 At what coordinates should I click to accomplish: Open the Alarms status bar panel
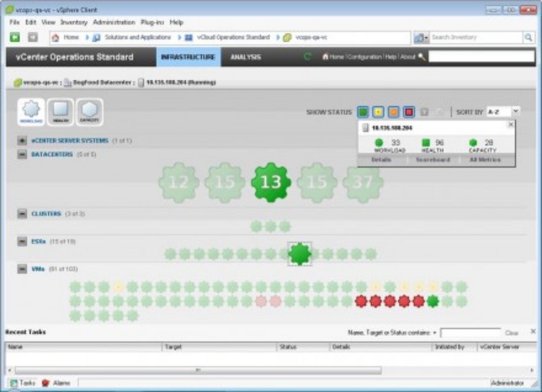(56, 383)
